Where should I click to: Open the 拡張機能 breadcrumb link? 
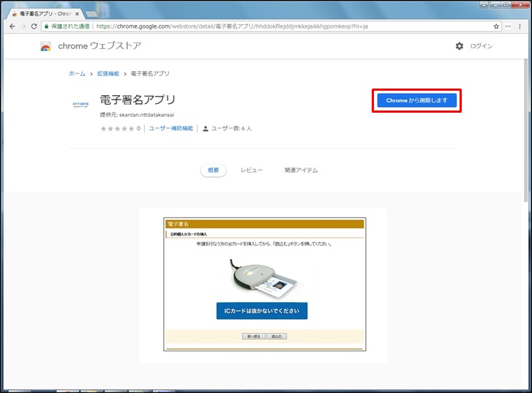(108, 74)
